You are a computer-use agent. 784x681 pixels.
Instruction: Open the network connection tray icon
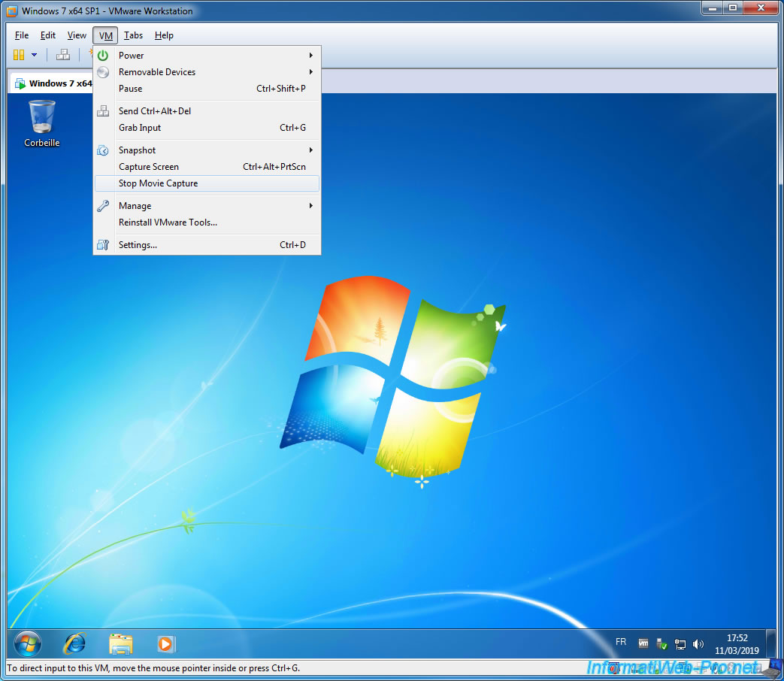(680, 644)
